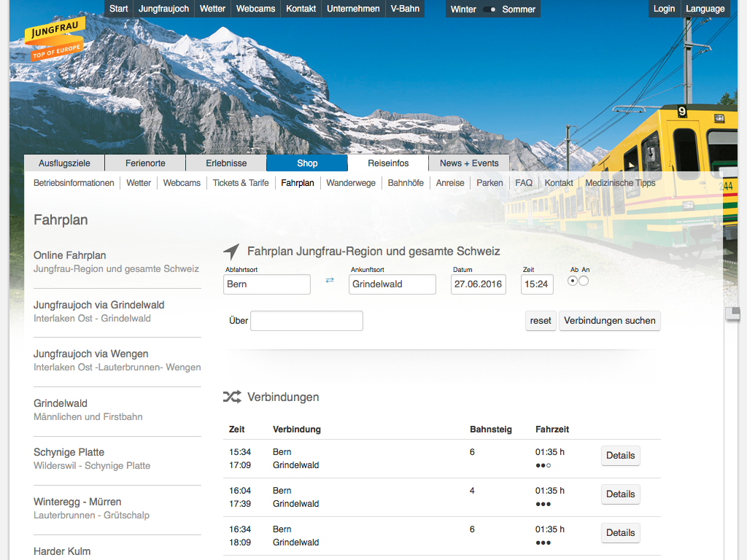Swap departure and arrival stations

click(330, 280)
